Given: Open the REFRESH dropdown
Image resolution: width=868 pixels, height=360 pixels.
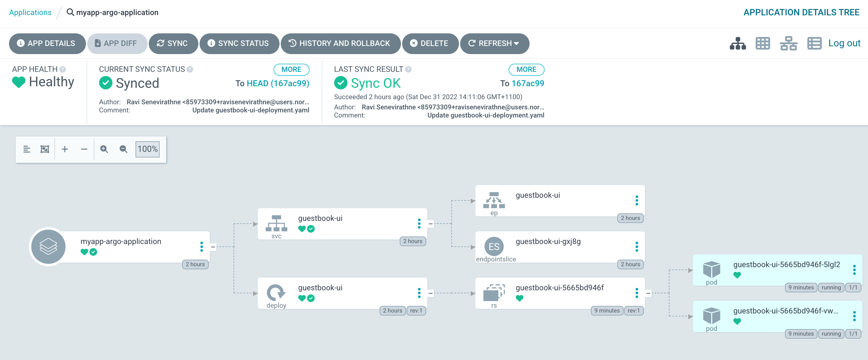Looking at the screenshot, I should coord(494,44).
